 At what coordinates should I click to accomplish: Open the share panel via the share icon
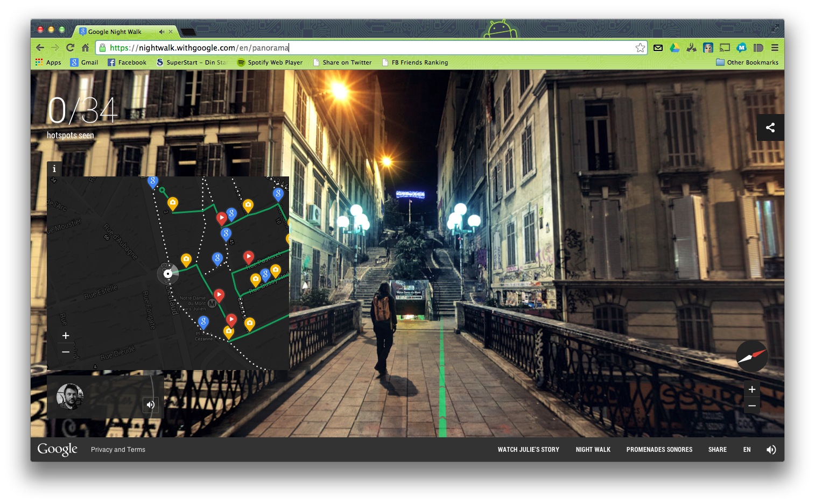(771, 127)
